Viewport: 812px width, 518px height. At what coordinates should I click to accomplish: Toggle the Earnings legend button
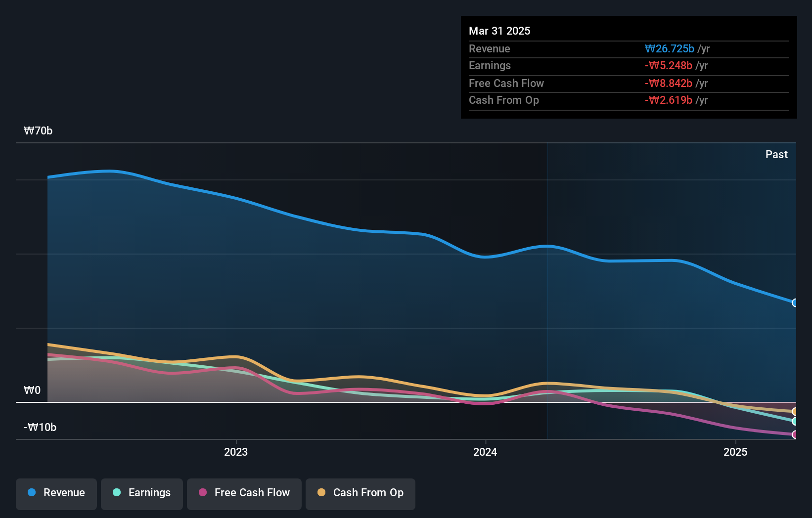coord(142,494)
